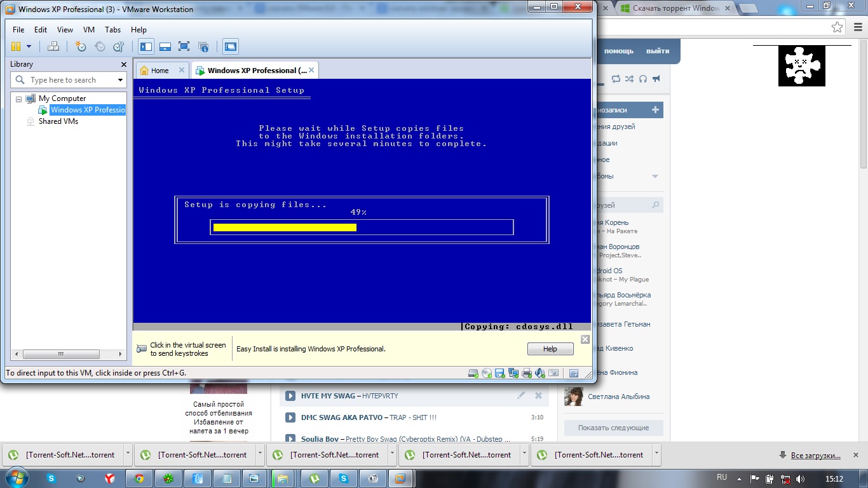Play the HVTE MY SWAG track
Viewport: 868px width, 488px height.
pyautogui.click(x=290, y=396)
